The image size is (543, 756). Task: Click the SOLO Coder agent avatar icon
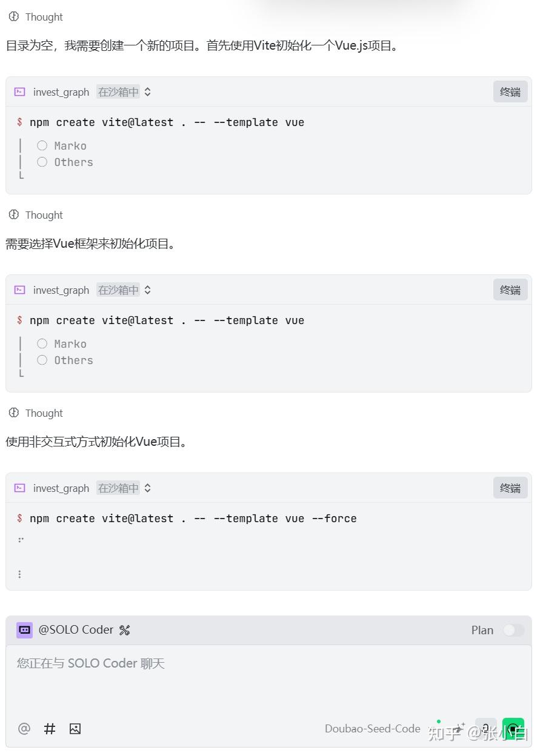[24, 630]
